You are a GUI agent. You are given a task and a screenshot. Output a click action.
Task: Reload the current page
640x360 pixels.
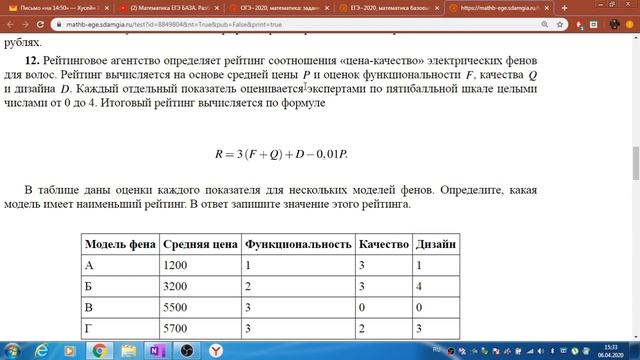coord(40,24)
